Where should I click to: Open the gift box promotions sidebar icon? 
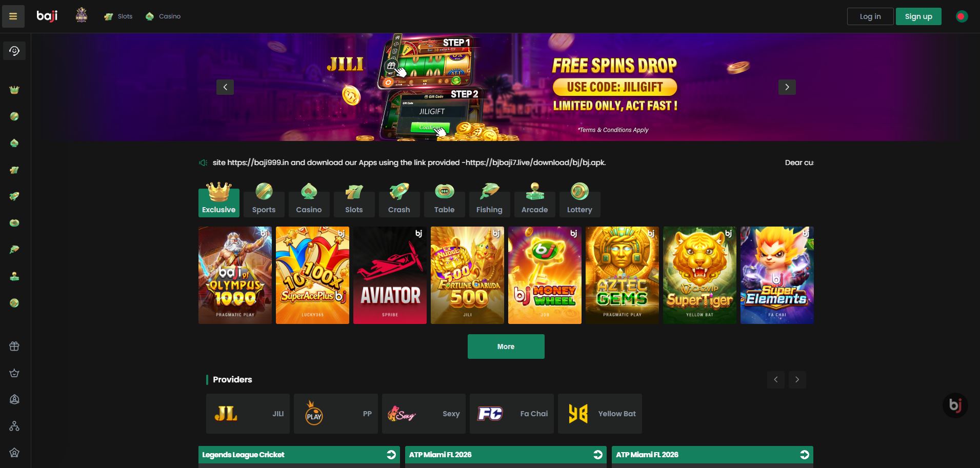click(x=14, y=347)
